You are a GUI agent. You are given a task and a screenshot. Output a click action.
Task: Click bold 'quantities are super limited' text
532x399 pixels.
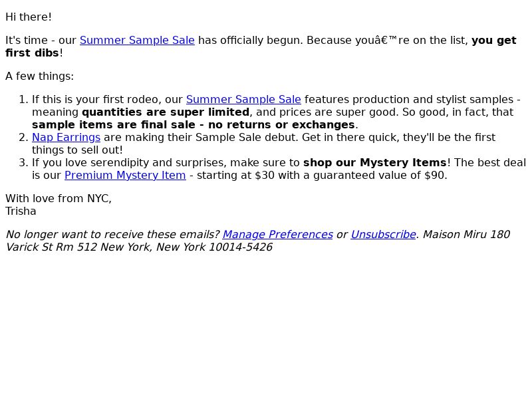pyautogui.click(x=166, y=112)
